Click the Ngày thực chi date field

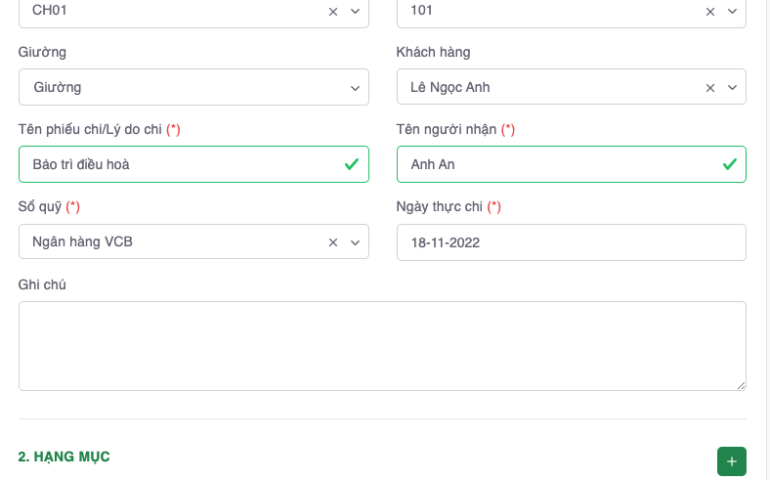click(570, 242)
